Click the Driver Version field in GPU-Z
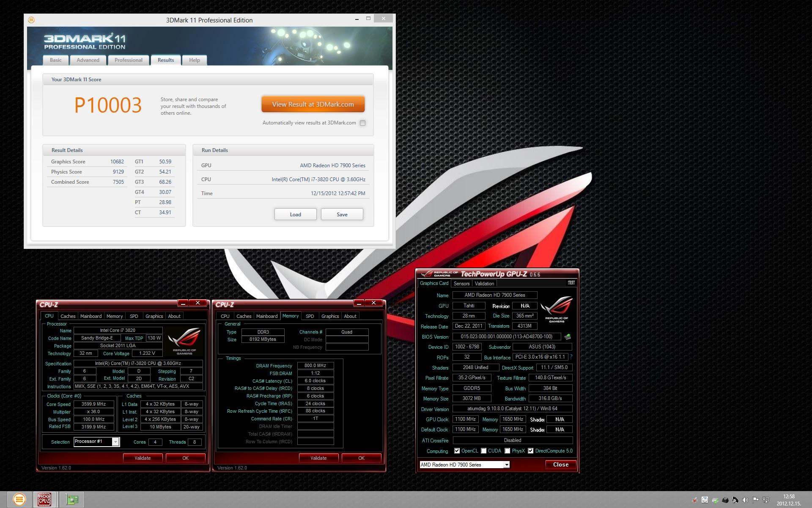 pyautogui.click(x=512, y=409)
